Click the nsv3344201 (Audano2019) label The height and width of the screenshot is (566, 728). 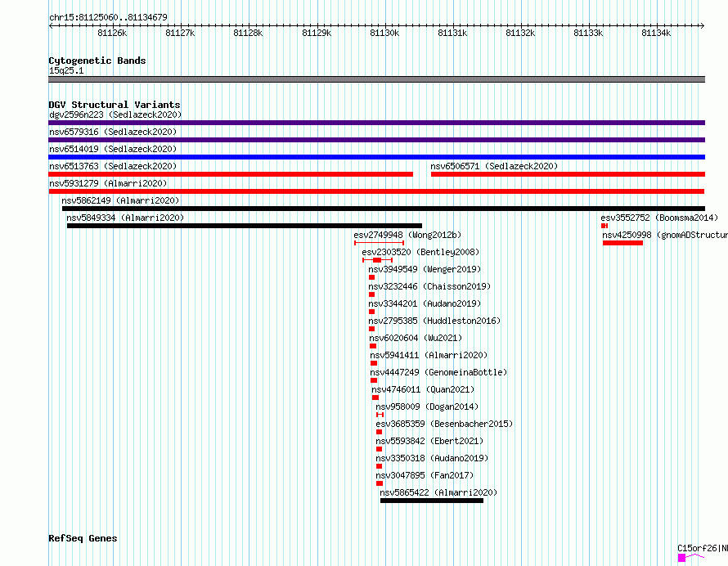(x=425, y=303)
